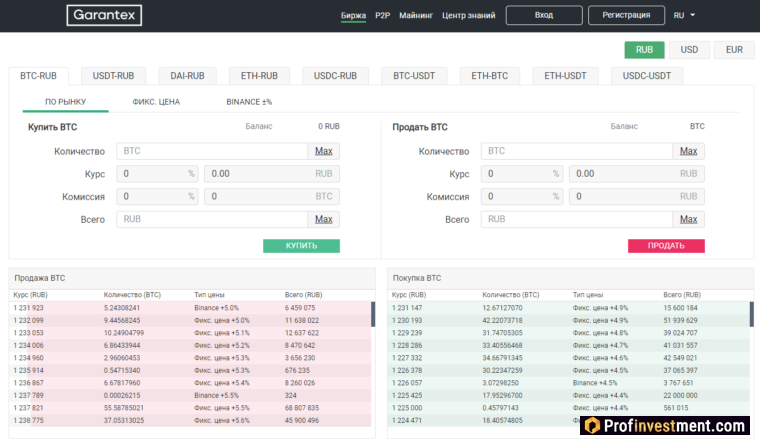
Task: Switch to the USDT-RUB pair tab
Action: [x=113, y=76]
